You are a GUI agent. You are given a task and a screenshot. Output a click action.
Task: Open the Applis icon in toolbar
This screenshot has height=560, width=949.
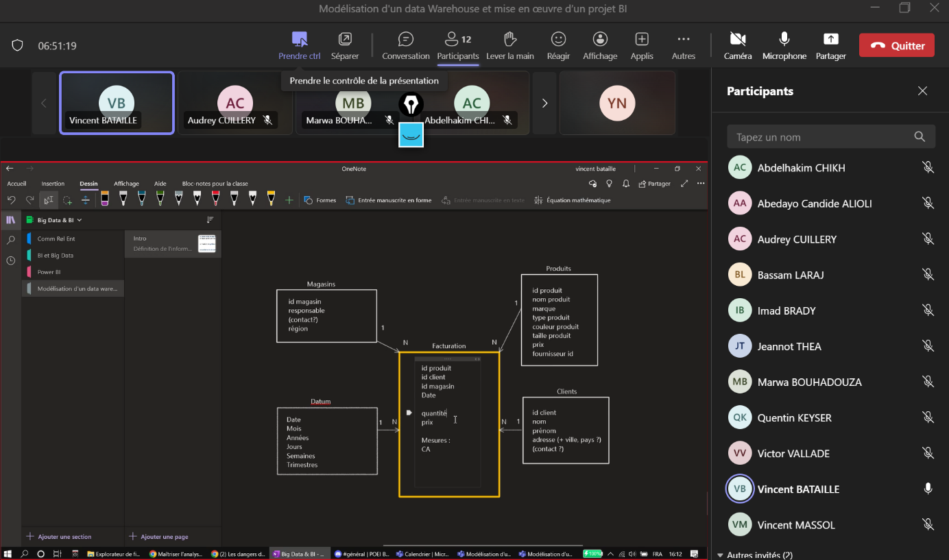tap(642, 39)
